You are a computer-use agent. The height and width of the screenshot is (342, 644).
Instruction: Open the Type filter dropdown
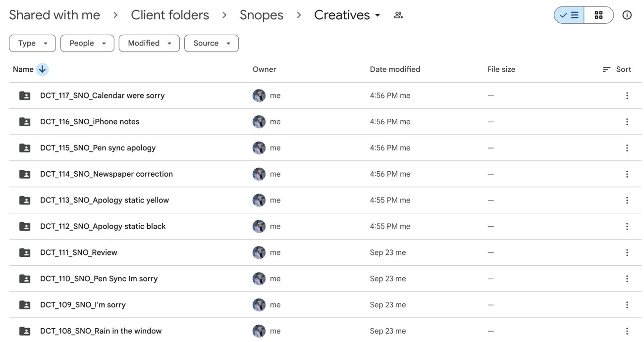click(x=32, y=43)
